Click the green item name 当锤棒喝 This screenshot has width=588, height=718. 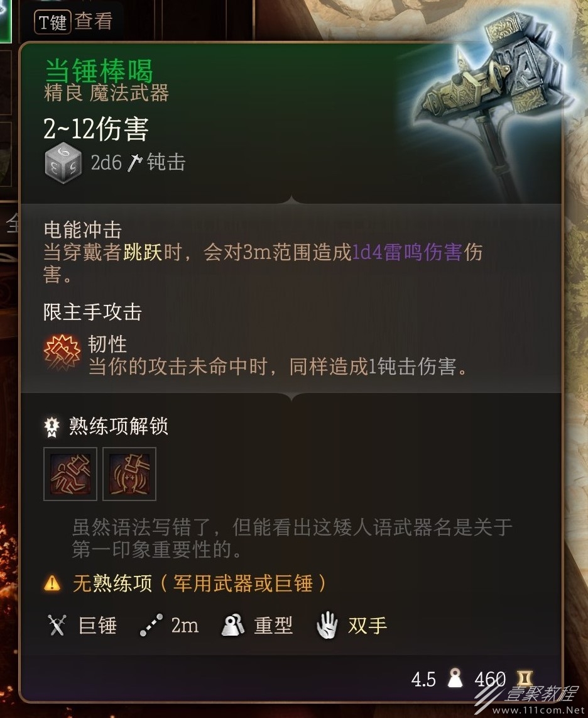point(99,70)
